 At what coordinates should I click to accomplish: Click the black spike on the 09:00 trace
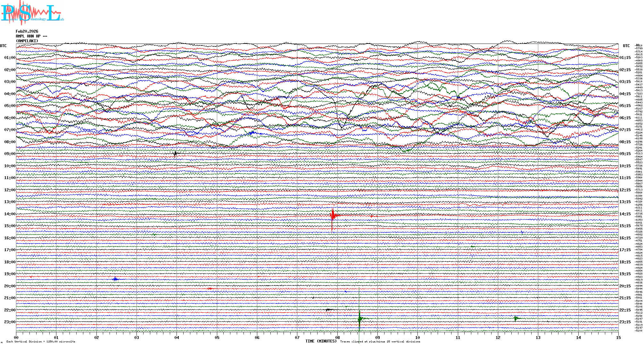click(x=175, y=154)
